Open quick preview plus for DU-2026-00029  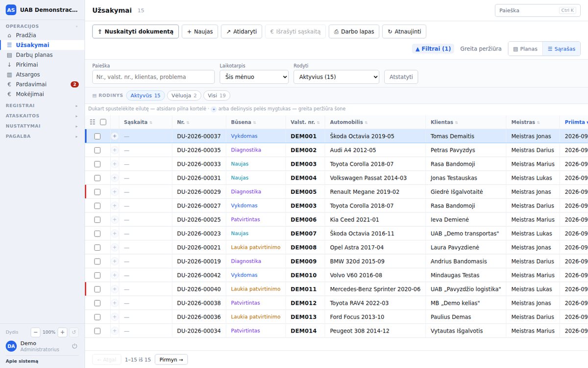(115, 192)
